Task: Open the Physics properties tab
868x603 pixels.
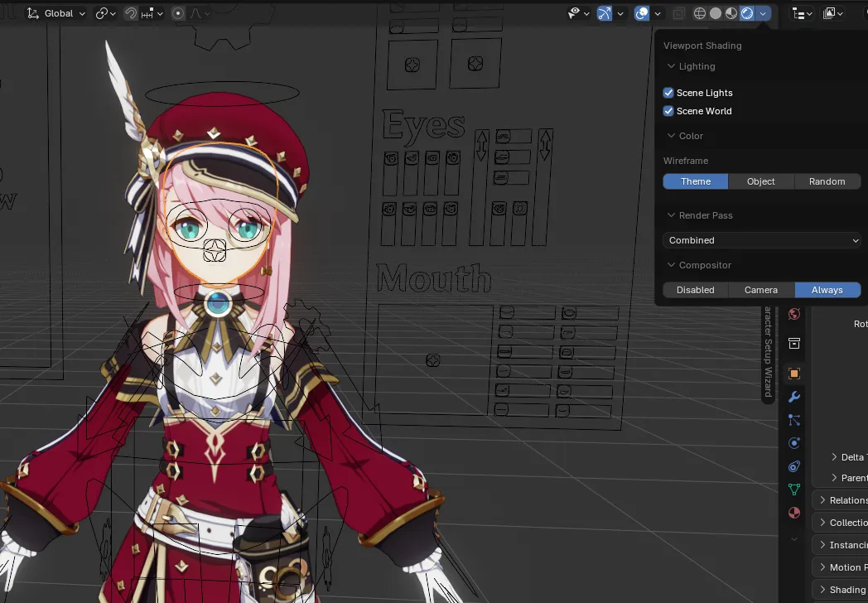Action: pos(793,443)
